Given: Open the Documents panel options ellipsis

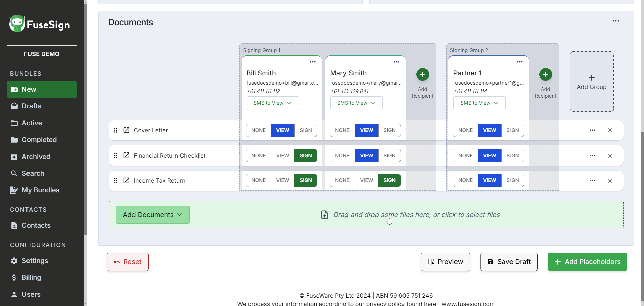Looking at the screenshot, I should click(x=616, y=21).
